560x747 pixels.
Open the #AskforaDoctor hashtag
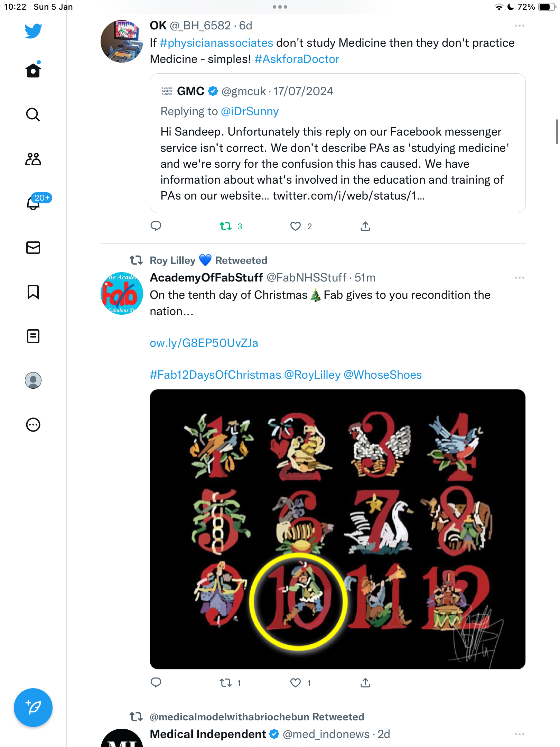[297, 59]
